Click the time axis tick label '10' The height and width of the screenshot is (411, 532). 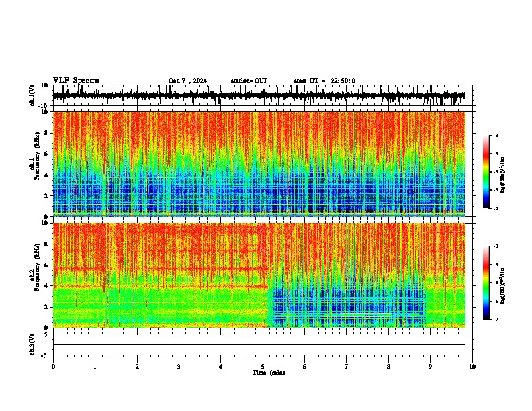pos(472,367)
